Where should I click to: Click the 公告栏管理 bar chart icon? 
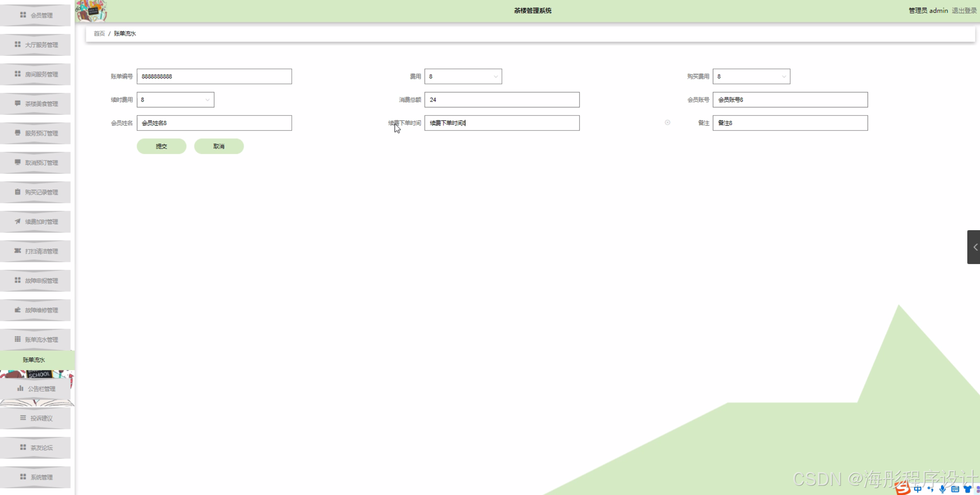(20, 388)
